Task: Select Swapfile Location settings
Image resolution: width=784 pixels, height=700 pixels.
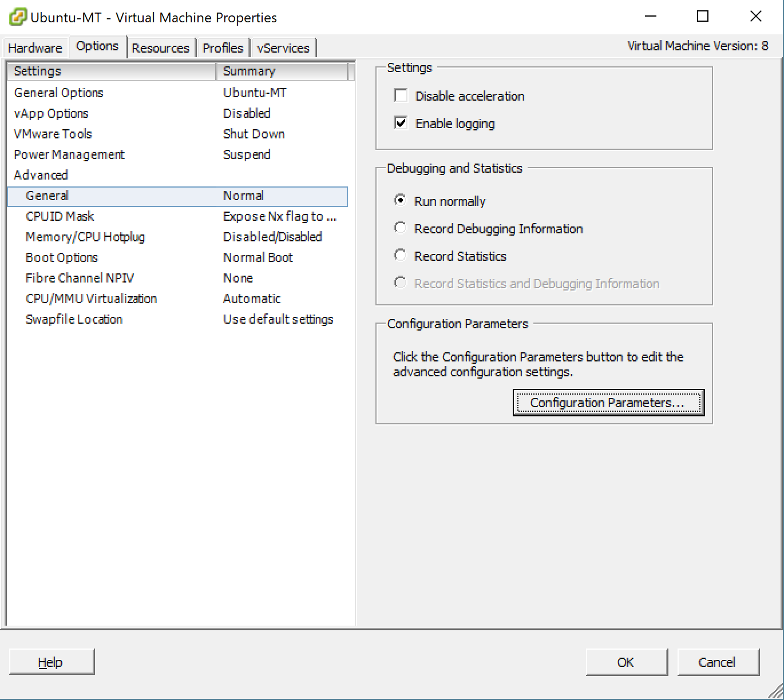Action: click(73, 319)
